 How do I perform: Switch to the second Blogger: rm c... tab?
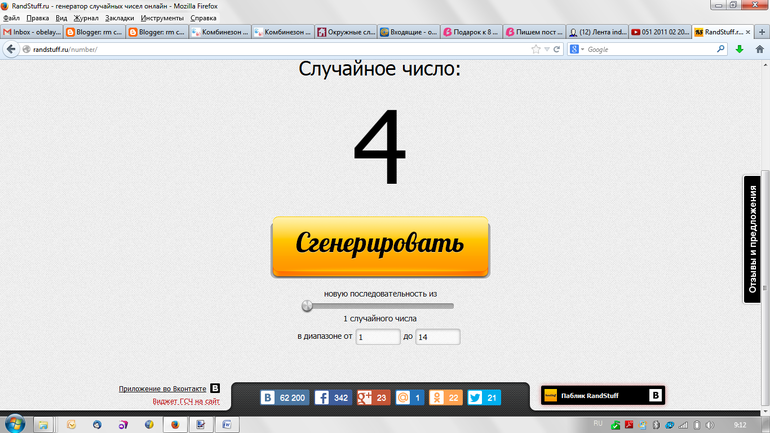(158, 32)
